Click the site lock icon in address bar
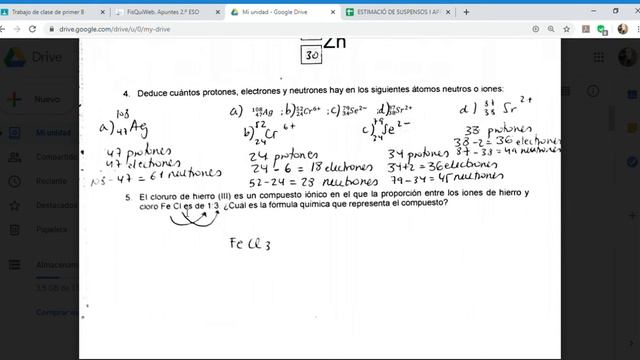640x360 pixels. [51, 29]
